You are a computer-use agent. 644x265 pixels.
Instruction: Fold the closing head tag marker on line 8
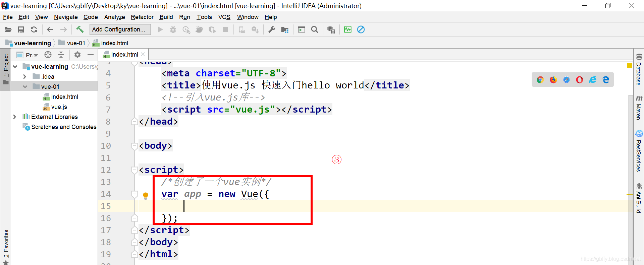135,122
